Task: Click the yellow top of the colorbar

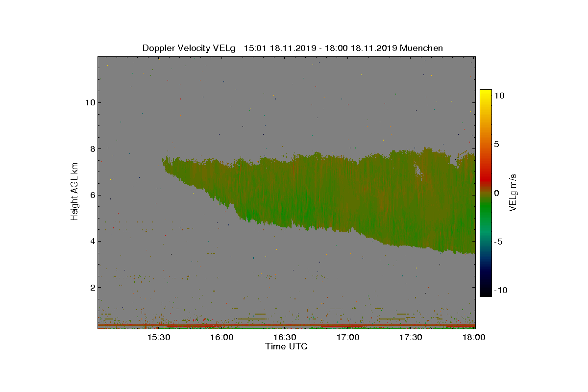Action: point(485,93)
